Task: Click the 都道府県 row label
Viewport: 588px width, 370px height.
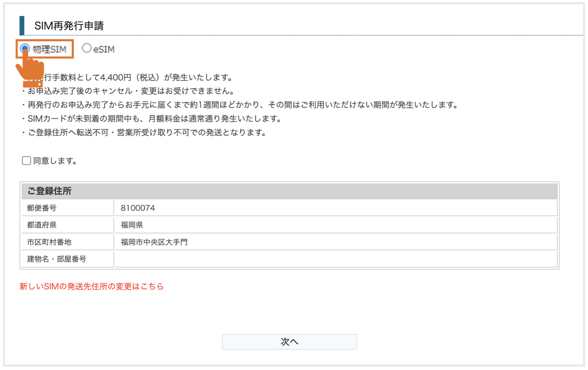Action: (x=42, y=225)
